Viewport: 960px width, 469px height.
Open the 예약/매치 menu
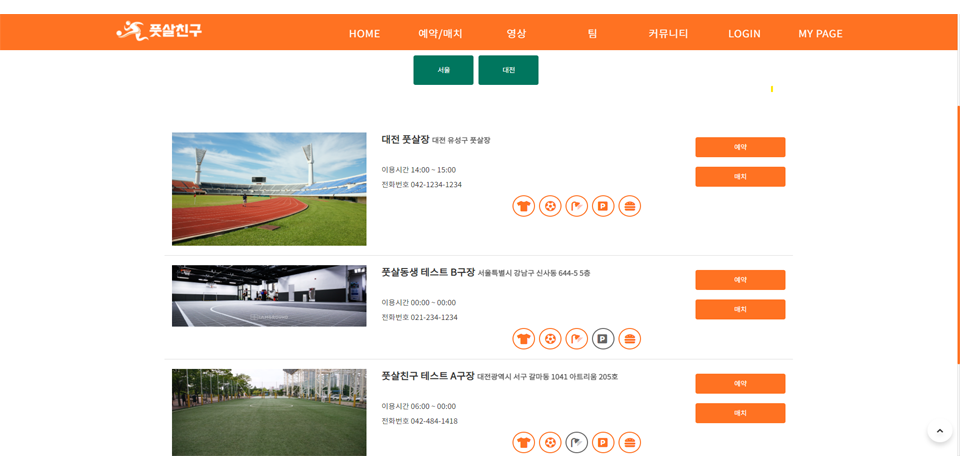point(440,33)
